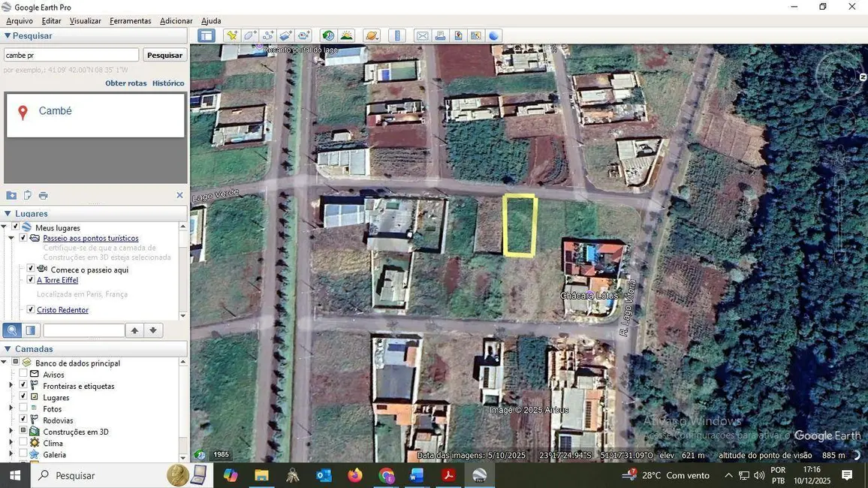Expand the Rodovias layer entry
The height and width of the screenshot is (488, 868).
11,420
